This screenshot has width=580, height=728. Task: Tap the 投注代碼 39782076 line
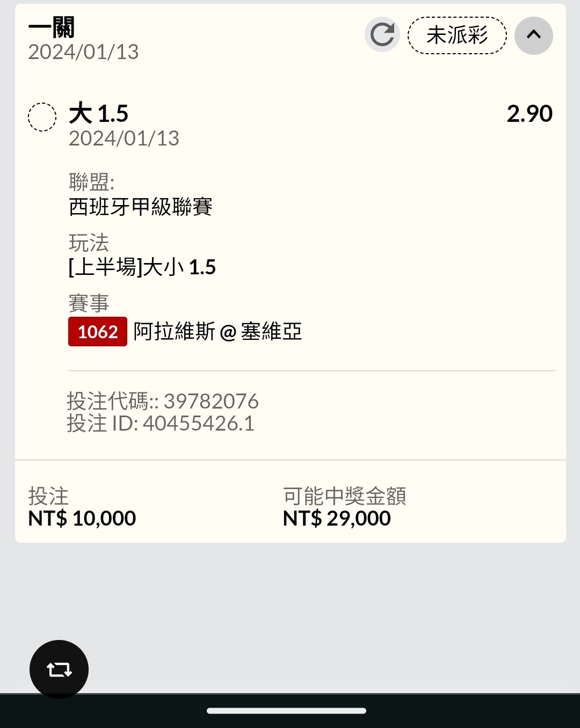coord(163,401)
